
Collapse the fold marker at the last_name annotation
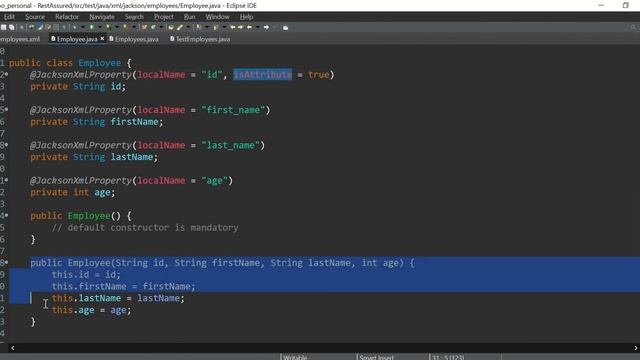(x=6, y=145)
